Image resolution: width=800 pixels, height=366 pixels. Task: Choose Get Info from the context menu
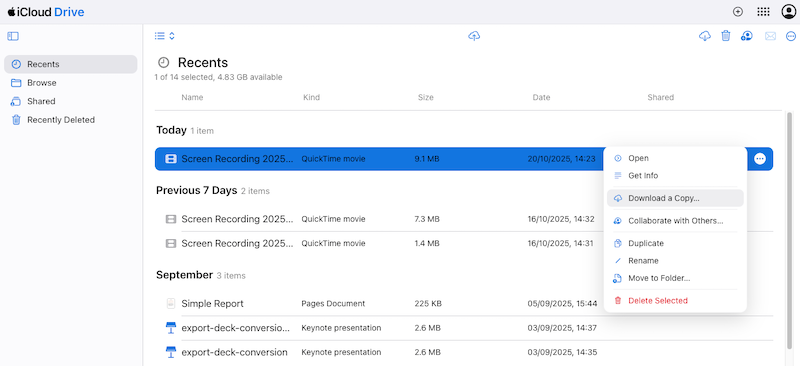tap(675, 176)
